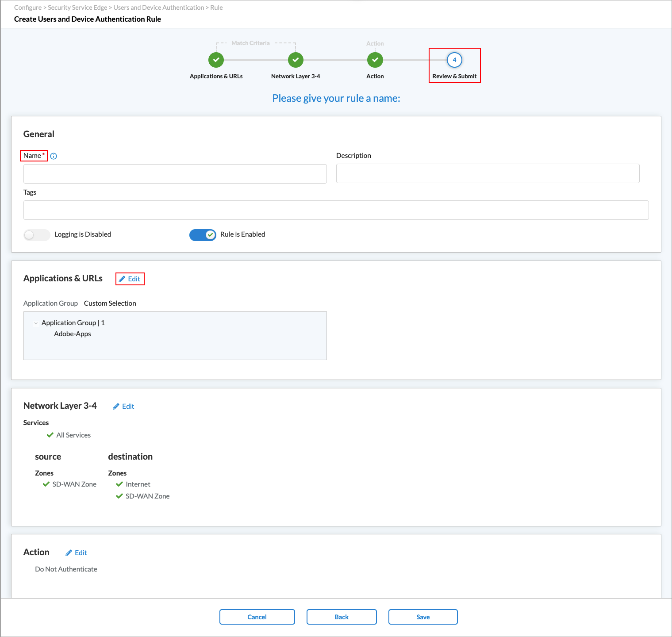
Task: Collapse the Application Group | 1 tree entry
Action: click(x=36, y=322)
